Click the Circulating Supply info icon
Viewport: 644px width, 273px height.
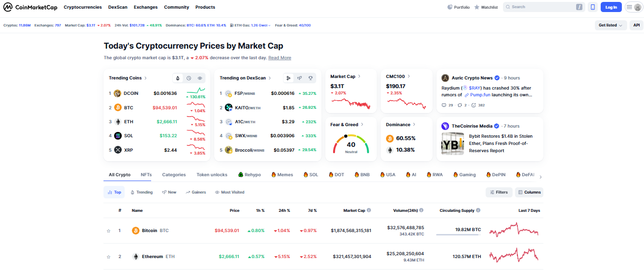[x=478, y=210]
